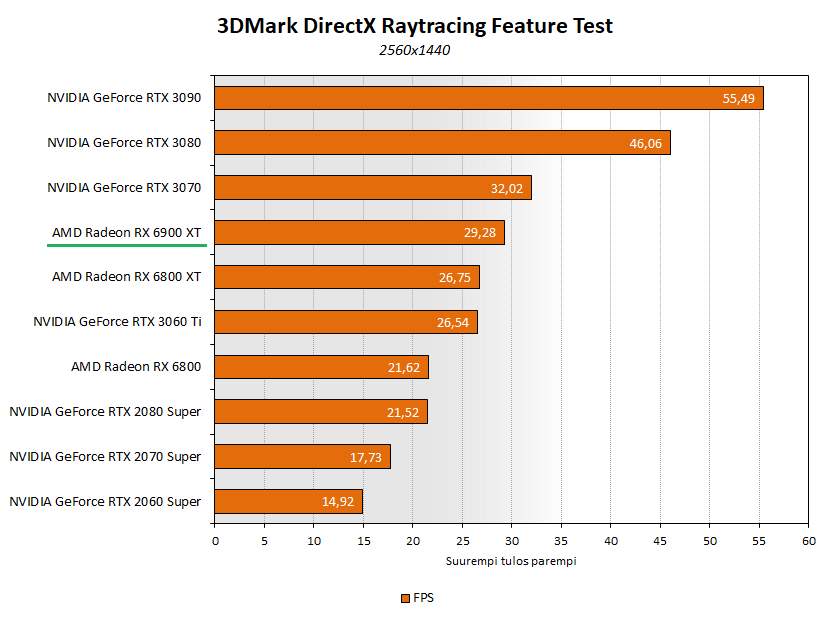Select the chart title '3DMark DirectX Raytracing Feature Test'
The height and width of the screenshot is (620, 830).
(415, 25)
